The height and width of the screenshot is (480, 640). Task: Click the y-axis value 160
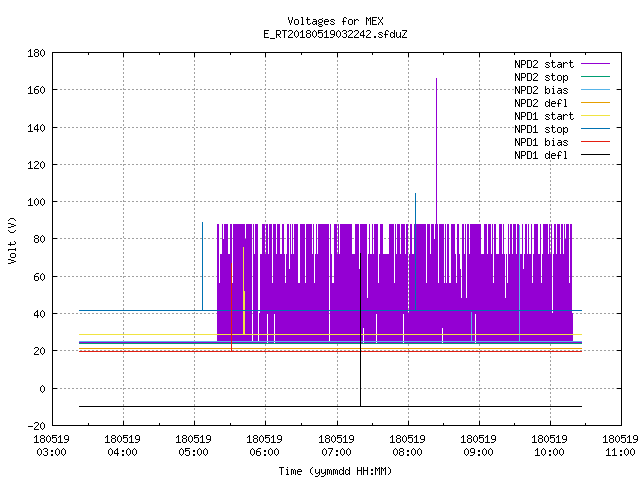coord(36,90)
